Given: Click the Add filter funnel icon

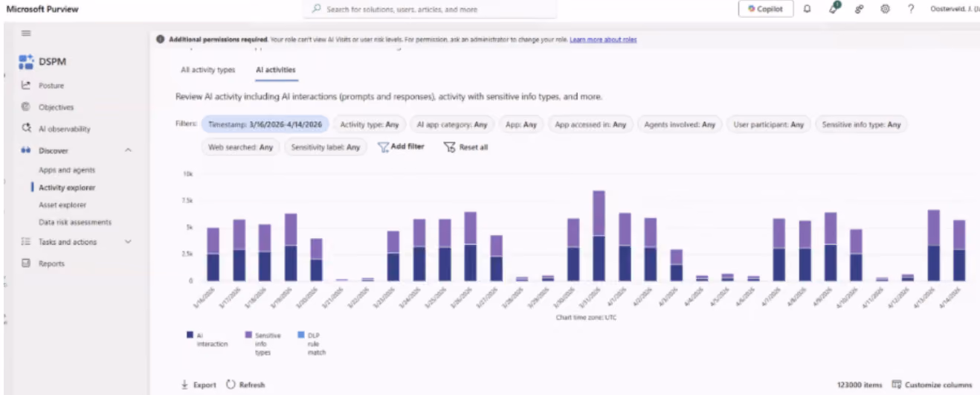Looking at the screenshot, I should [x=384, y=147].
